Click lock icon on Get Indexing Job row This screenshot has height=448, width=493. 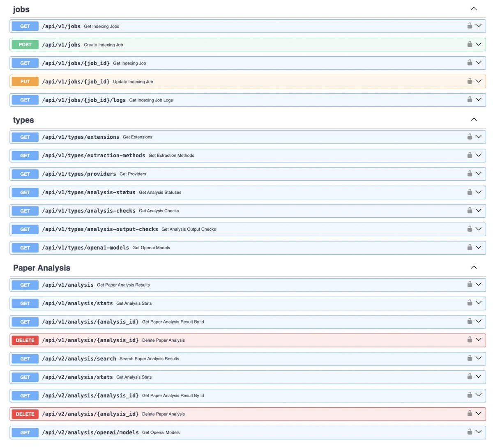pyautogui.click(x=470, y=62)
